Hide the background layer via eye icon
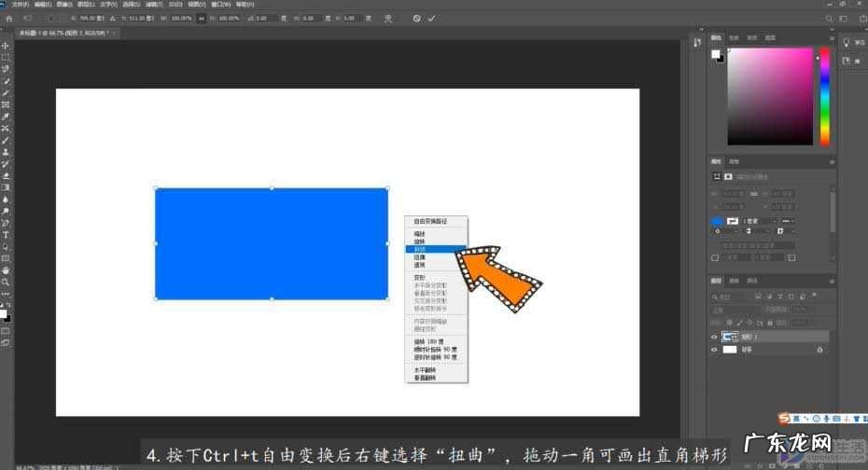 [x=714, y=350]
